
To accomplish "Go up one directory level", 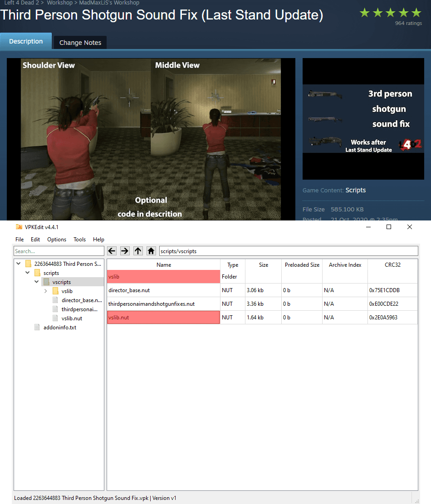I will click(x=138, y=251).
